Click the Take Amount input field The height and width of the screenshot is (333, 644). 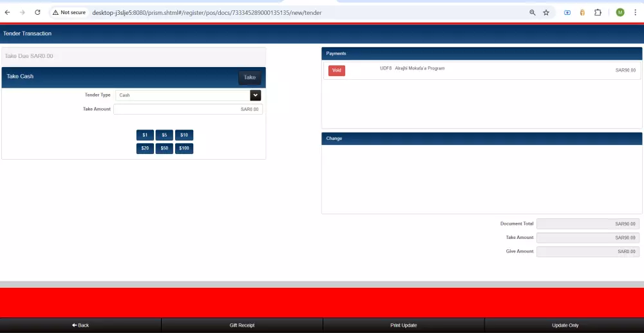[x=188, y=109]
